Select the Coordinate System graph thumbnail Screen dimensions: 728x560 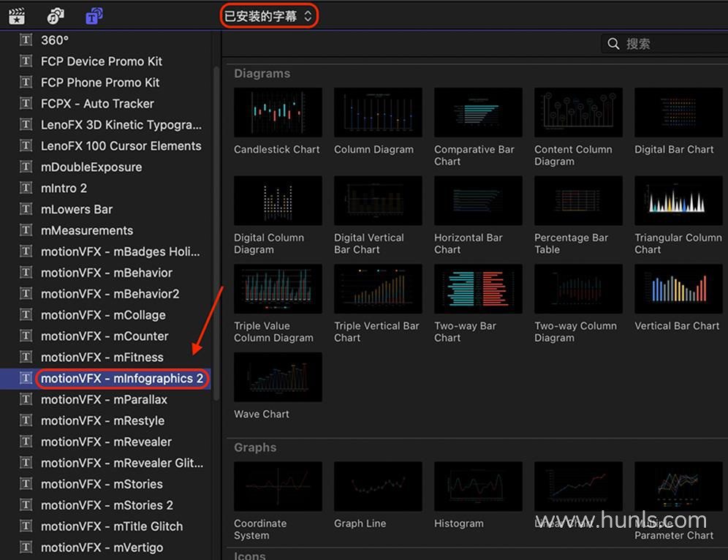pyautogui.click(x=278, y=486)
